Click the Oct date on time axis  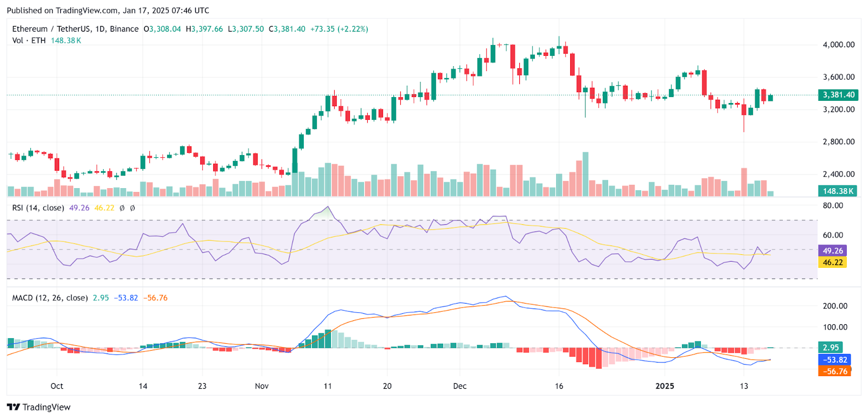coord(57,386)
